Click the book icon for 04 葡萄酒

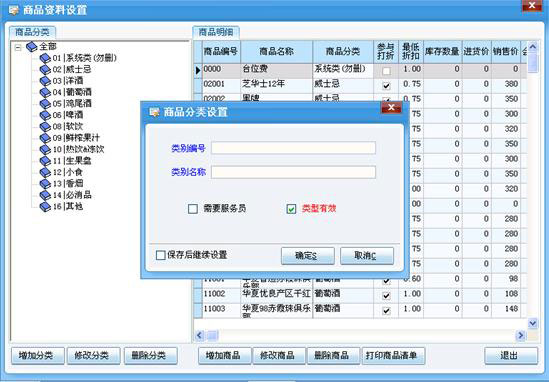[x=45, y=92]
